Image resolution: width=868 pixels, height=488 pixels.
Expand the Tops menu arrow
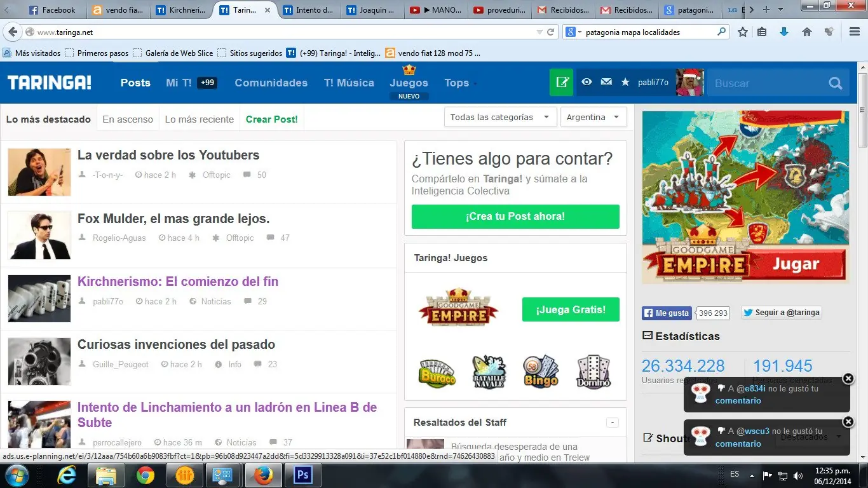coord(475,84)
